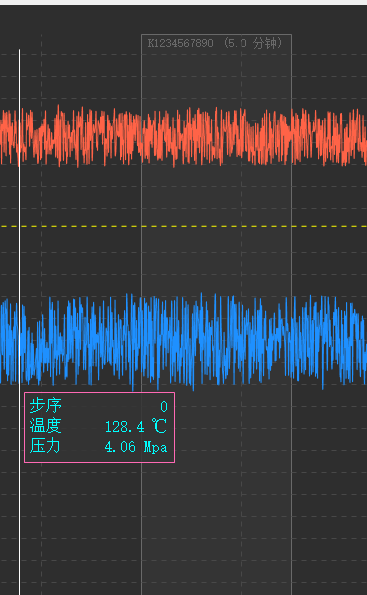Click the 压力 4.06 Mpa readout
This screenshot has height=595, width=367.
tap(98, 446)
